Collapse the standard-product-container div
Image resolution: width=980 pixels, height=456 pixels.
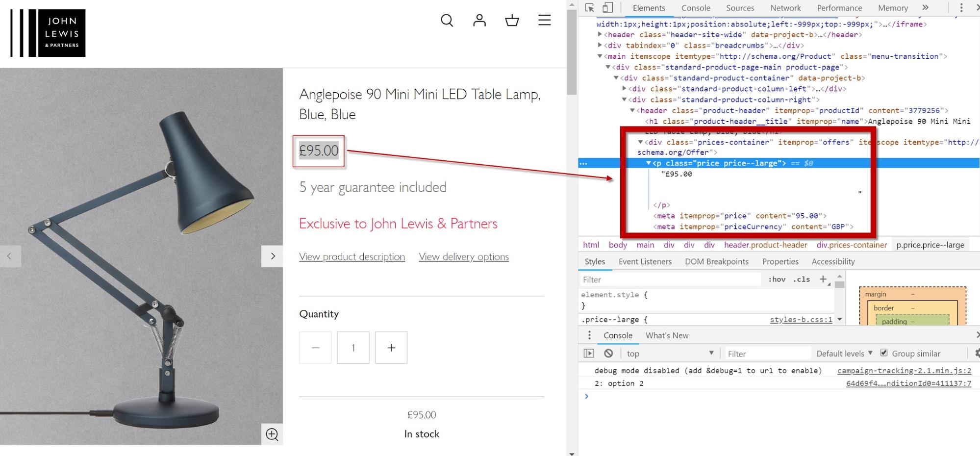pos(616,78)
